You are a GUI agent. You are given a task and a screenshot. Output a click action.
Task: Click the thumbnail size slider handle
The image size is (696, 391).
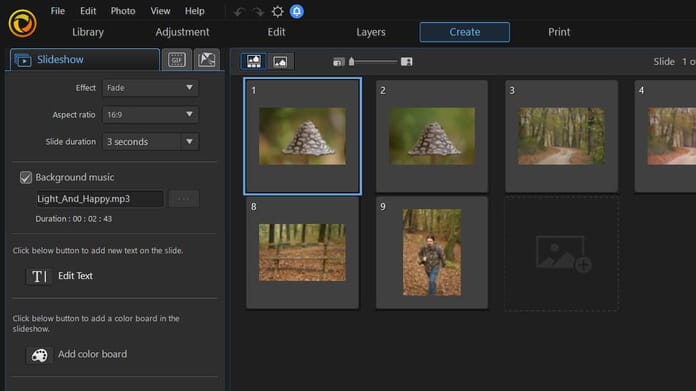[352, 61]
